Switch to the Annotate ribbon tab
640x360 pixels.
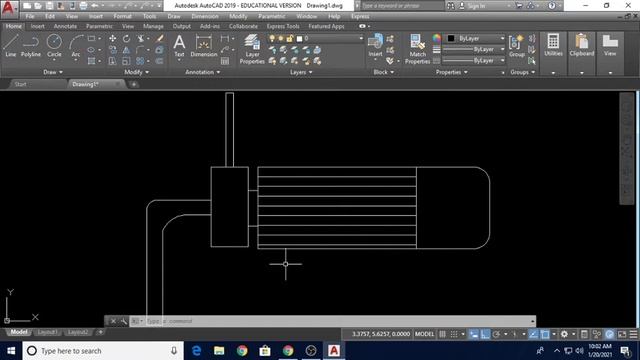pyautogui.click(x=65, y=26)
